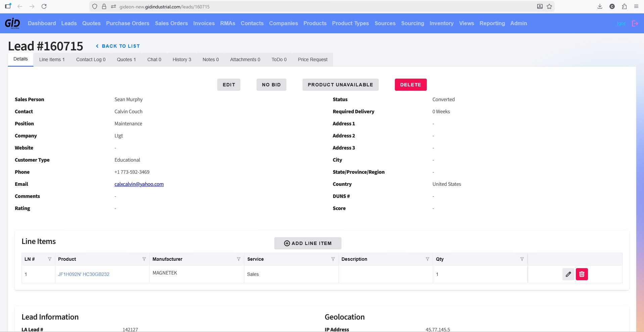Screen dimensions: 644x332
Task: Switch to the History 3 tab
Action: [182, 59]
